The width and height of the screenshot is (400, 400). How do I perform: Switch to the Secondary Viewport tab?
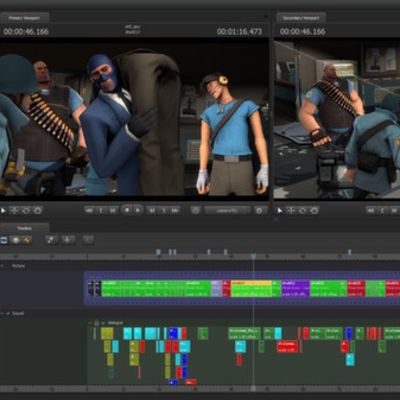pyautogui.click(x=301, y=18)
